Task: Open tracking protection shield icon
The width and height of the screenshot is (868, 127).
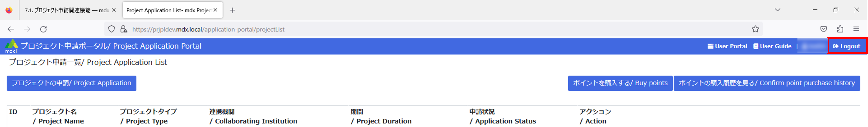Action: 112,29
